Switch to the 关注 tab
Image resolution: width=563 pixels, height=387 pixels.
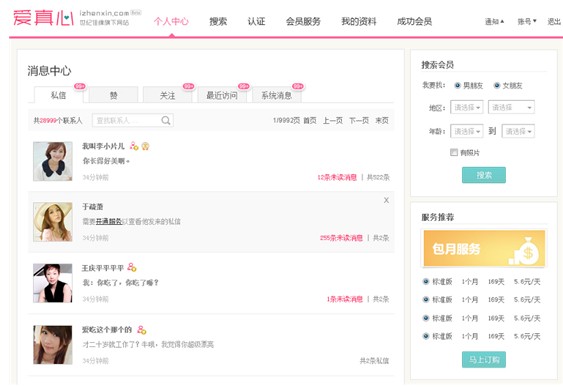click(168, 95)
